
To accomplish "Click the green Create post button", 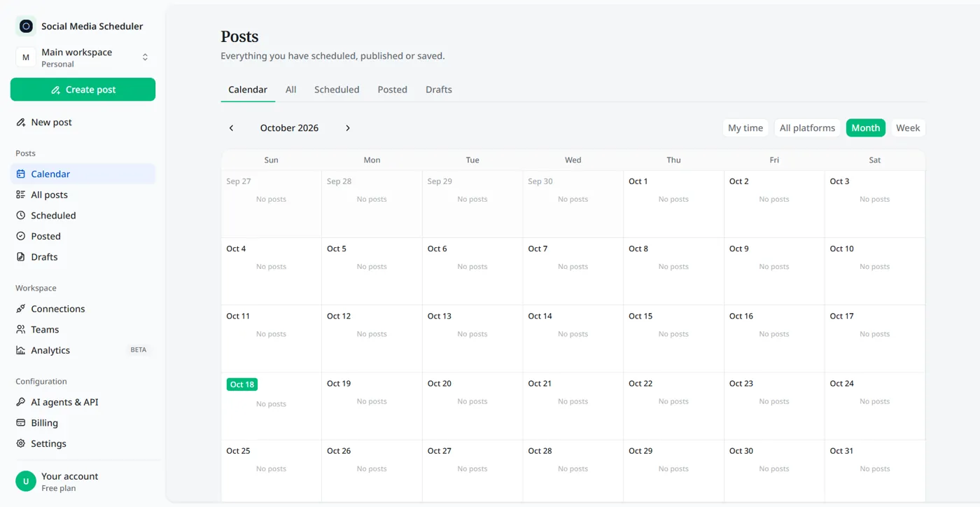I will 83,90.
